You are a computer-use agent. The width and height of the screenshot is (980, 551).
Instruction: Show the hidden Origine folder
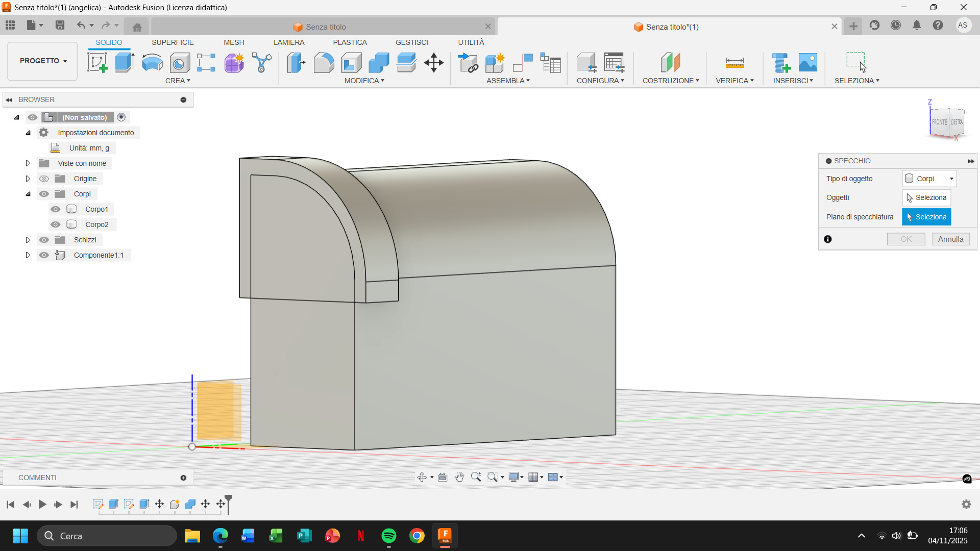(44, 179)
